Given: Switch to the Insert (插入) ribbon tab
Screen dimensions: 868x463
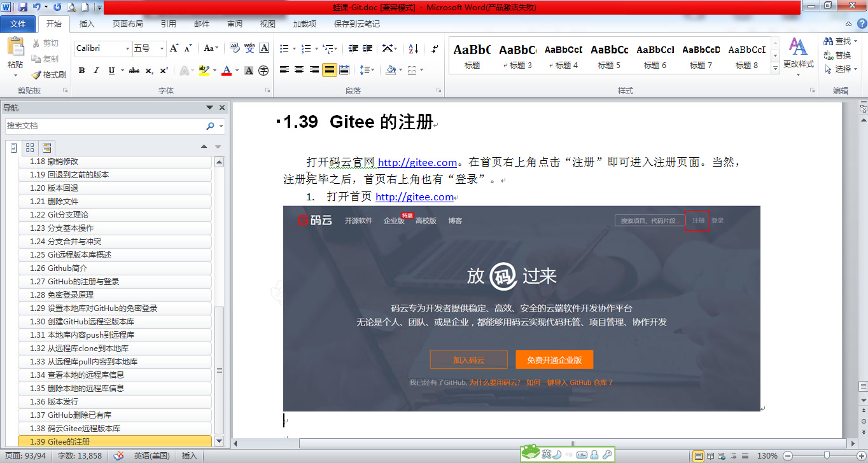Looking at the screenshot, I should pyautogui.click(x=87, y=24).
